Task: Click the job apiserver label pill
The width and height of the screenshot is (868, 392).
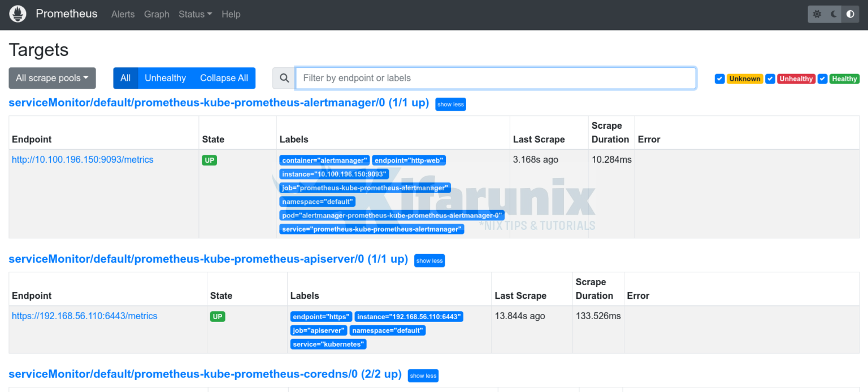Action: tap(318, 330)
